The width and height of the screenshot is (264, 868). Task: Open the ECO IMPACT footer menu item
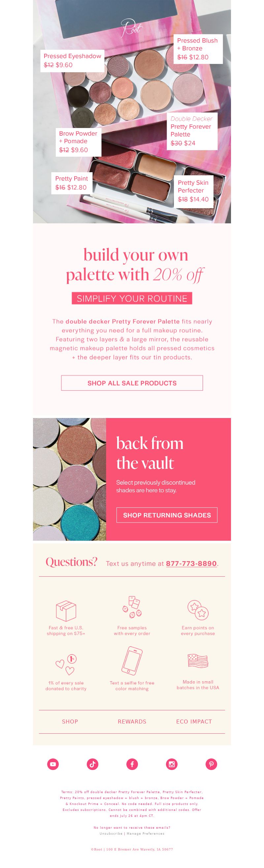(x=194, y=721)
